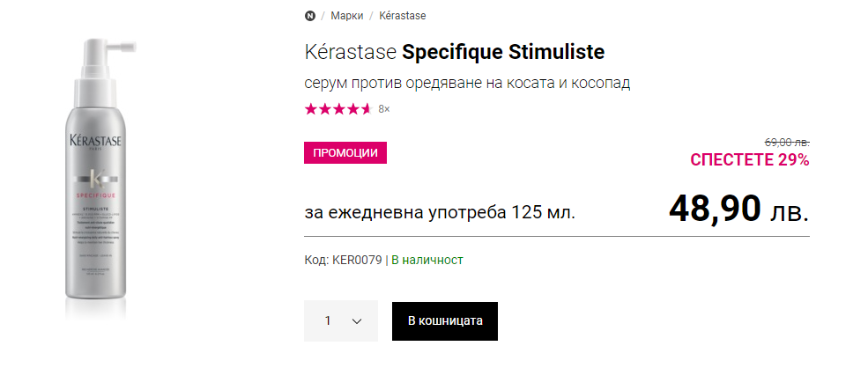Viewport: 868px width, 368px height.
Task: Click the first pink rating star
Action: tap(310, 109)
